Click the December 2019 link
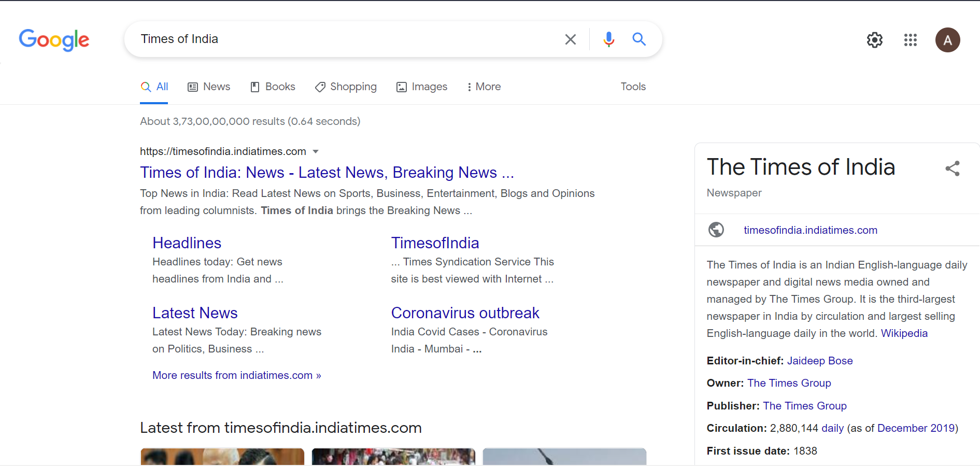The image size is (980, 466). click(x=916, y=428)
